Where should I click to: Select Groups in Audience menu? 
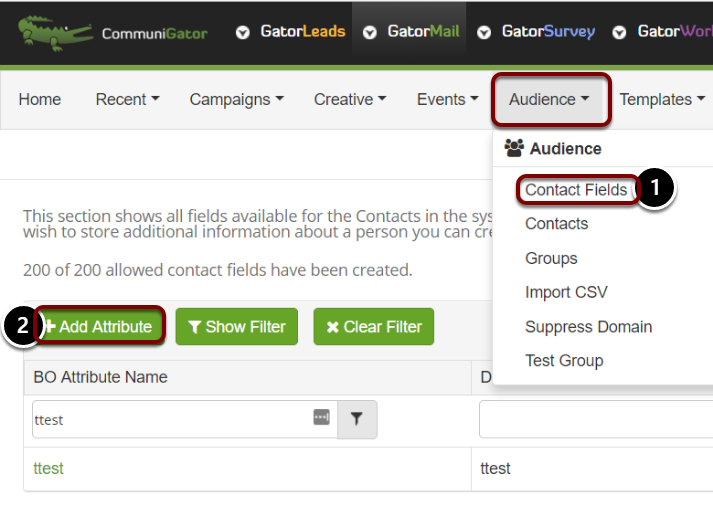(551, 258)
